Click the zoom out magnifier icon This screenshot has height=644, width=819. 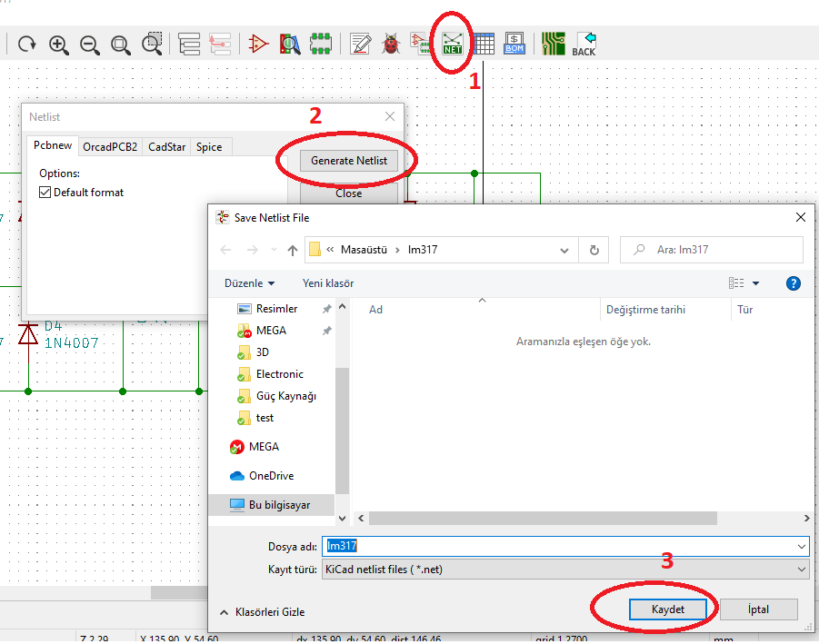tap(90, 44)
